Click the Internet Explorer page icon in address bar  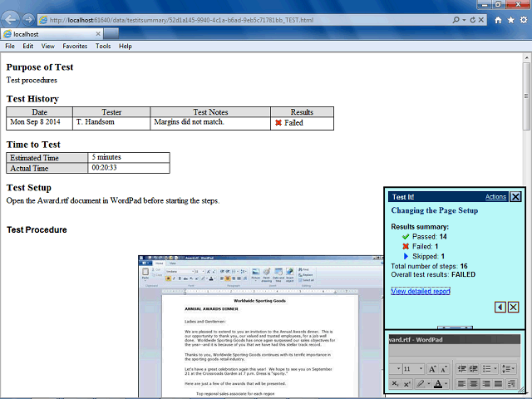pos(43,20)
